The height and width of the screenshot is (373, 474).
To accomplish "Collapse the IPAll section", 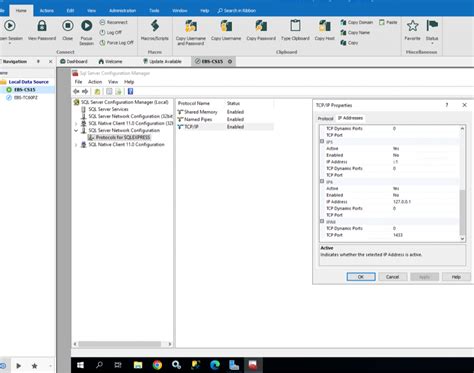I will tap(322, 221).
